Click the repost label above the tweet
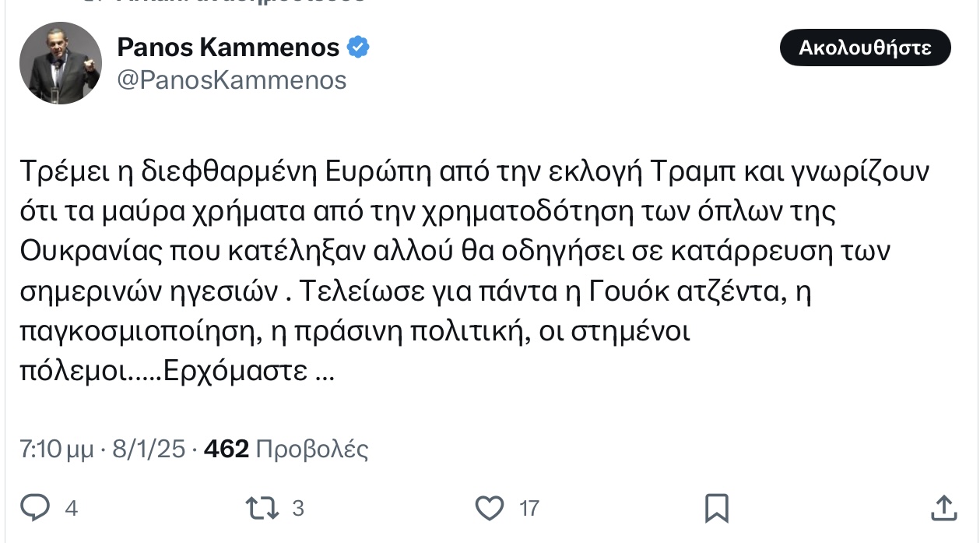The width and height of the screenshot is (980, 543). click(218, 2)
